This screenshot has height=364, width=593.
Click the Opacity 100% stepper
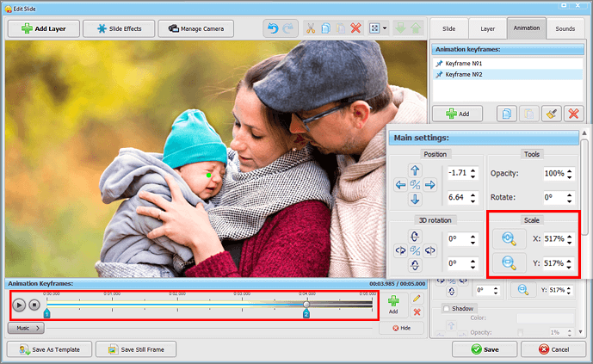tap(569, 174)
